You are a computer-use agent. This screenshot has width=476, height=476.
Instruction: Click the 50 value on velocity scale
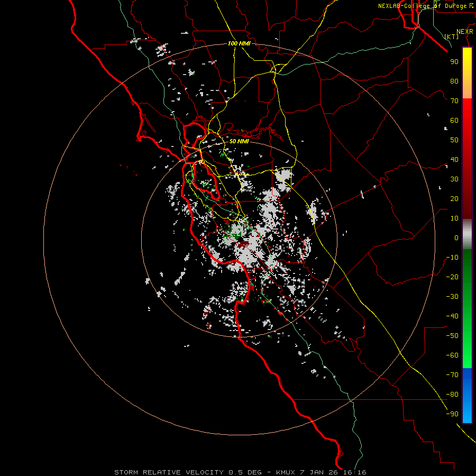[454, 140]
